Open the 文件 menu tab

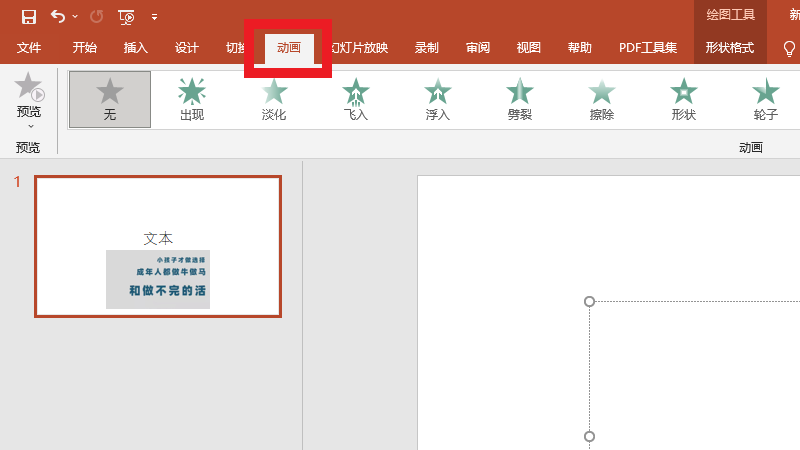point(29,47)
